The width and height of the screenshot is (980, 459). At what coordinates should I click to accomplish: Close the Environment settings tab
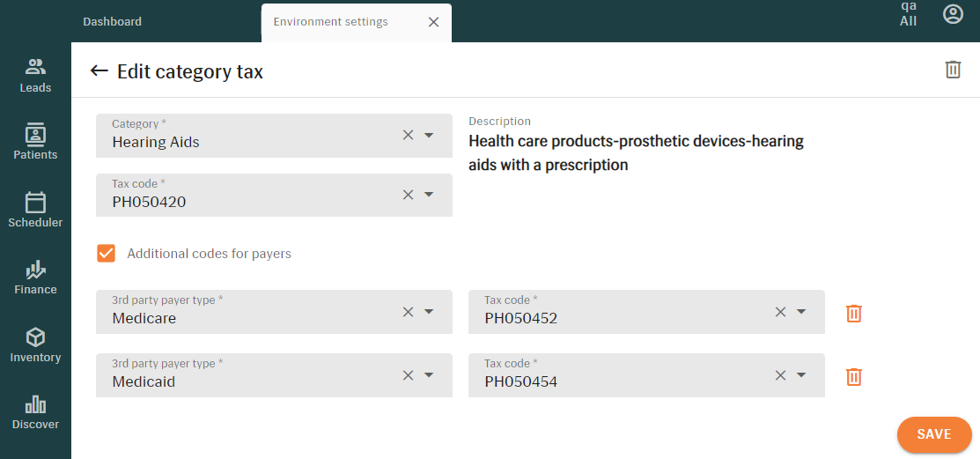(x=433, y=22)
